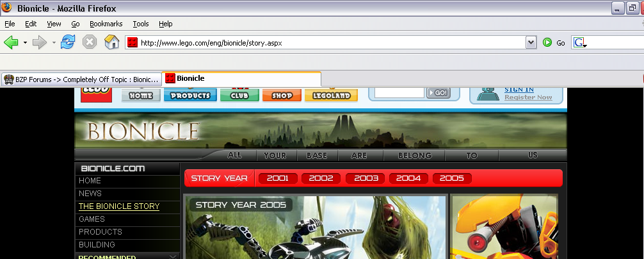Click the orange Bionicle figure image
Screen dimensions: 644x259
pos(504,226)
